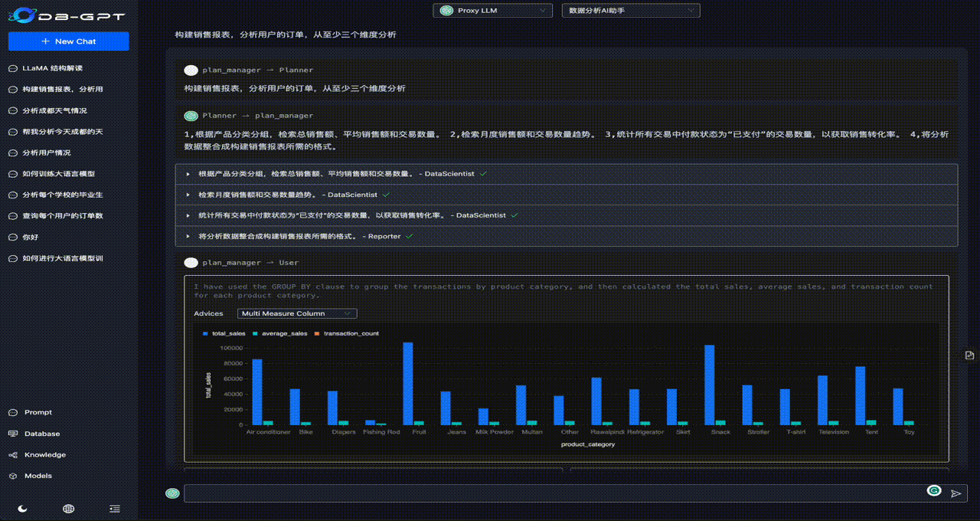Expand 检索月度销售额和交易数量趋势 task row

(567, 195)
